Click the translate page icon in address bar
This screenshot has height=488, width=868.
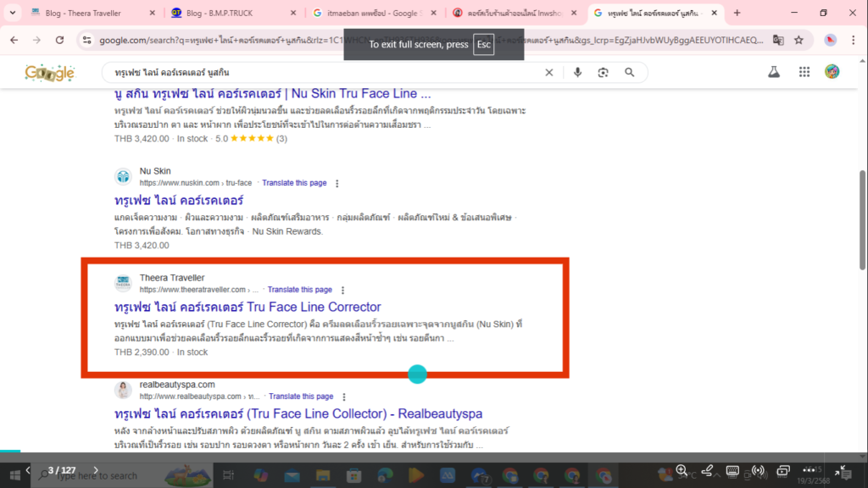779,40
